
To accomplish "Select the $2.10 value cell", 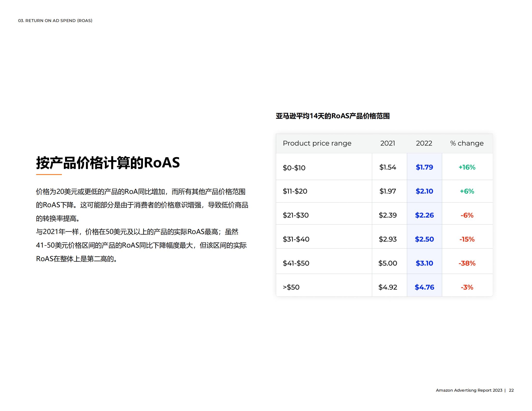I will 424,191.
